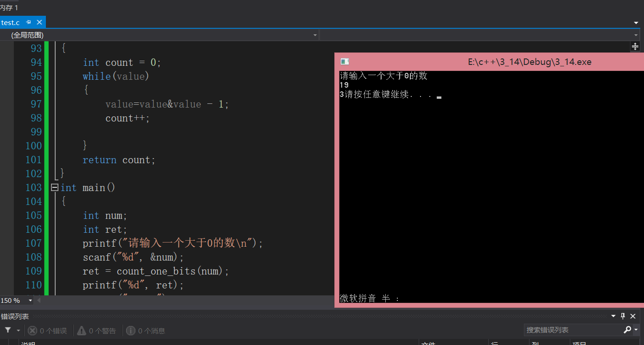This screenshot has height=345, width=644.
Task: Focus the 搜索错误列表 search box
Action: (x=573, y=330)
